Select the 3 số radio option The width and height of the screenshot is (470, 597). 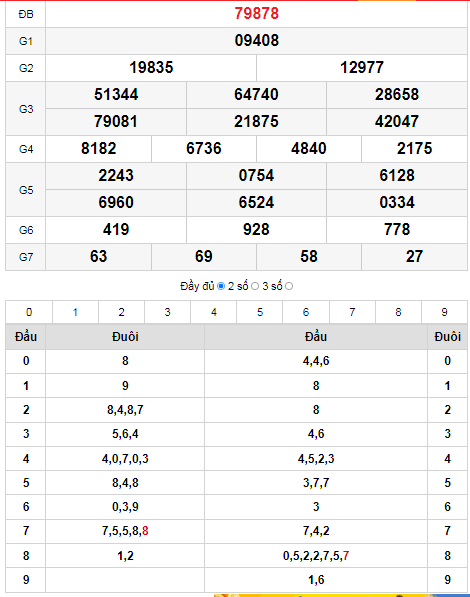point(289,286)
